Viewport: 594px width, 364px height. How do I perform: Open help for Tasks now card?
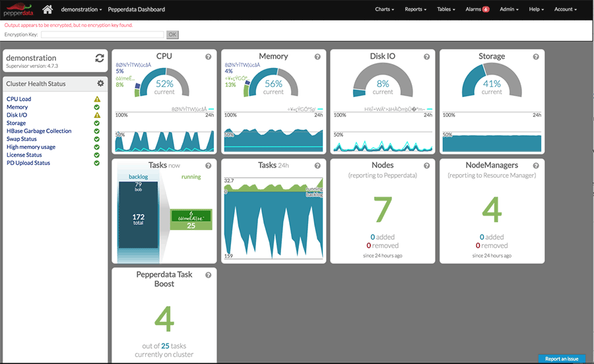(x=209, y=166)
